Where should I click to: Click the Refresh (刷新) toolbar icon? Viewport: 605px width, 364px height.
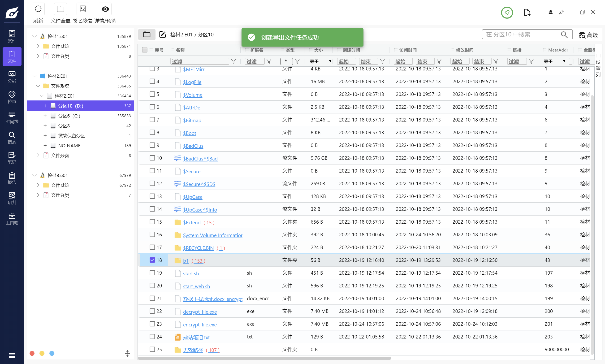pyautogui.click(x=38, y=9)
